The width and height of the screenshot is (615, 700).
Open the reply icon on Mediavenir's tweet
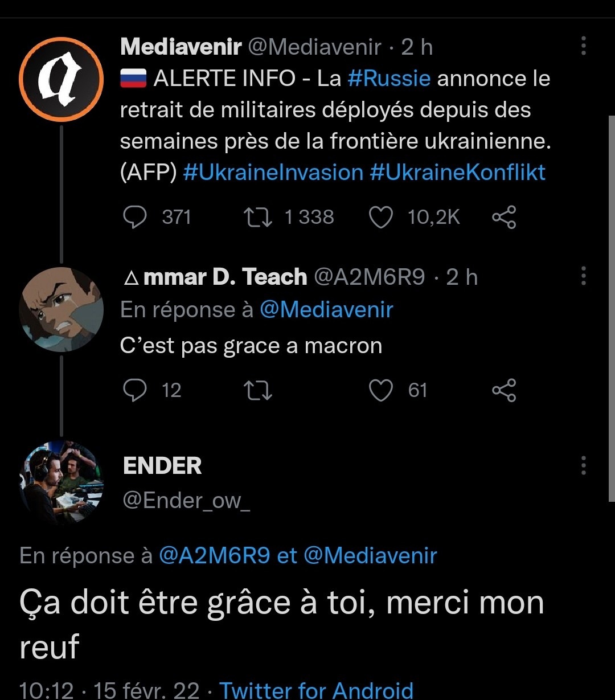pos(136,216)
